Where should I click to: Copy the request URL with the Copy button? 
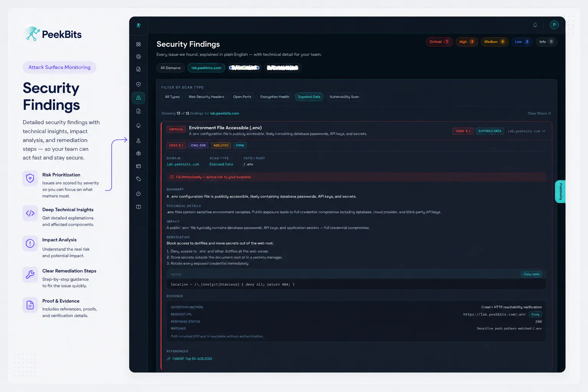click(535, 314)
